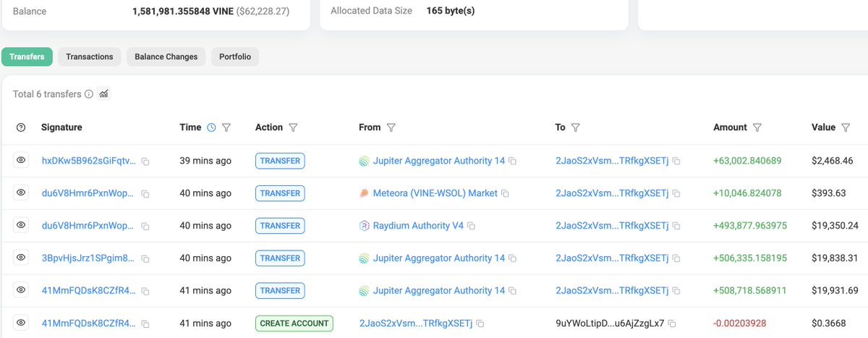Open signature 41MmFQDsK8CZfR4 in CREATE ACCOUNT row
The height and width of the screenshot is (338, 868).
point(89,324)
